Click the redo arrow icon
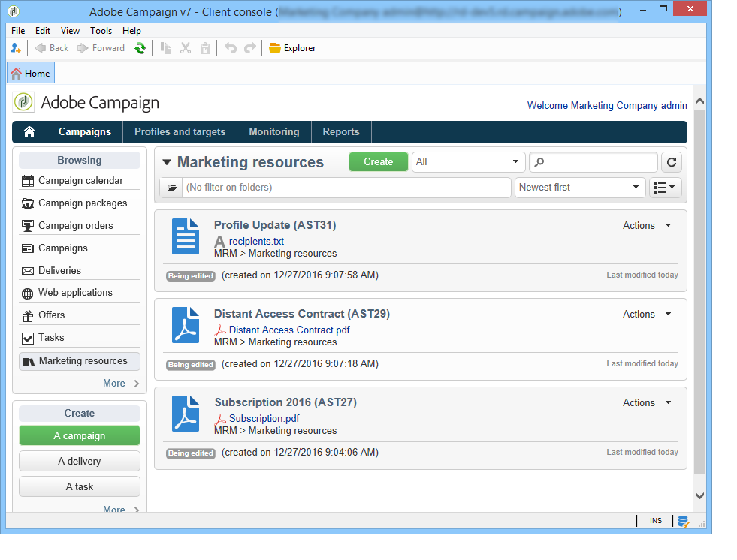The image size is (737, 560). 250,48
